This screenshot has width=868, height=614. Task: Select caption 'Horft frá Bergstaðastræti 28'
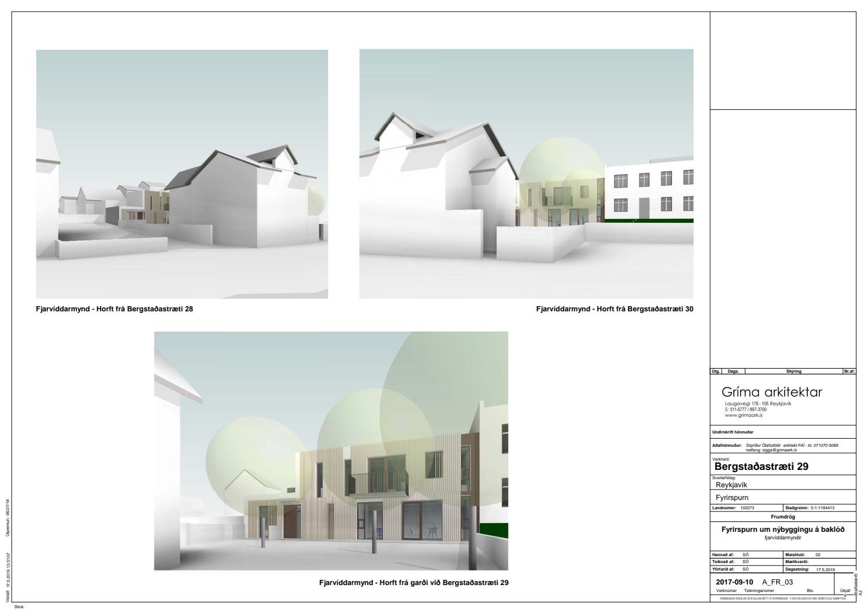coord(115,309)
